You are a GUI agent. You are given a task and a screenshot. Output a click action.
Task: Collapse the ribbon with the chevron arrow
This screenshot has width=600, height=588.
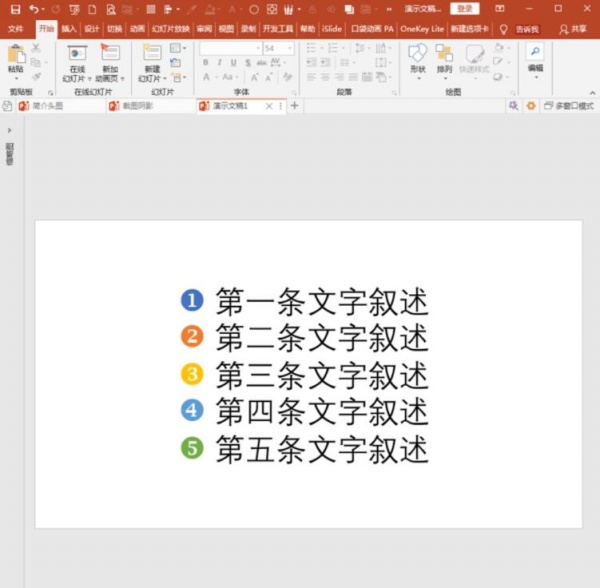[592, 93]
